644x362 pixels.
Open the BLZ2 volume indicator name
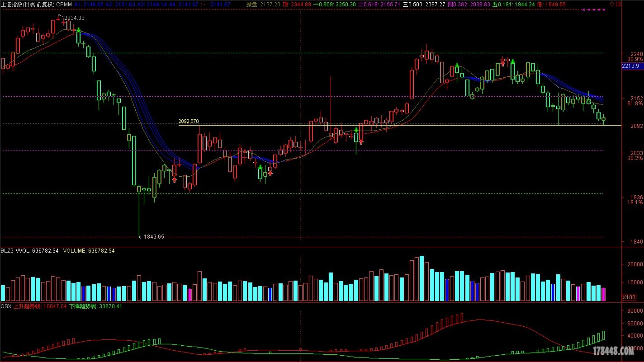(7, 250)
